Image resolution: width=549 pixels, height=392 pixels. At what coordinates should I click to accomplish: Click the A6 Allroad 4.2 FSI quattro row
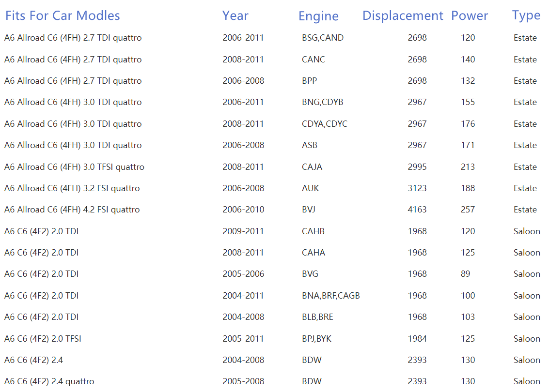pos(72,210)
